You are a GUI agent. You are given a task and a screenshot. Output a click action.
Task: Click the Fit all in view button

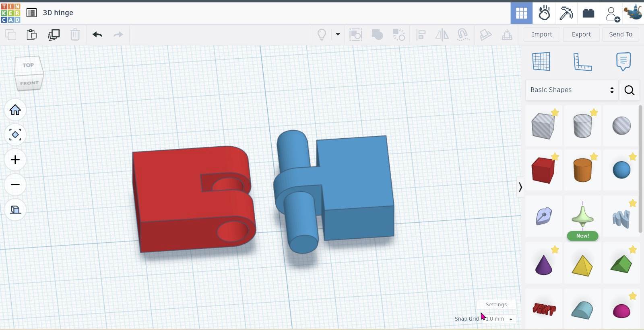point(15,135)
